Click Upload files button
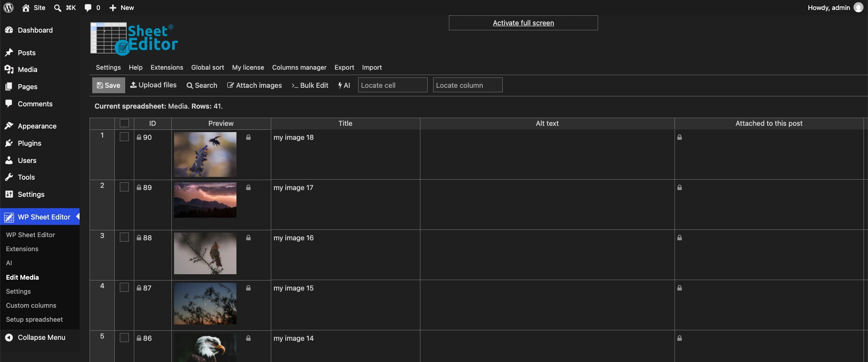 (x=153, y=85)
